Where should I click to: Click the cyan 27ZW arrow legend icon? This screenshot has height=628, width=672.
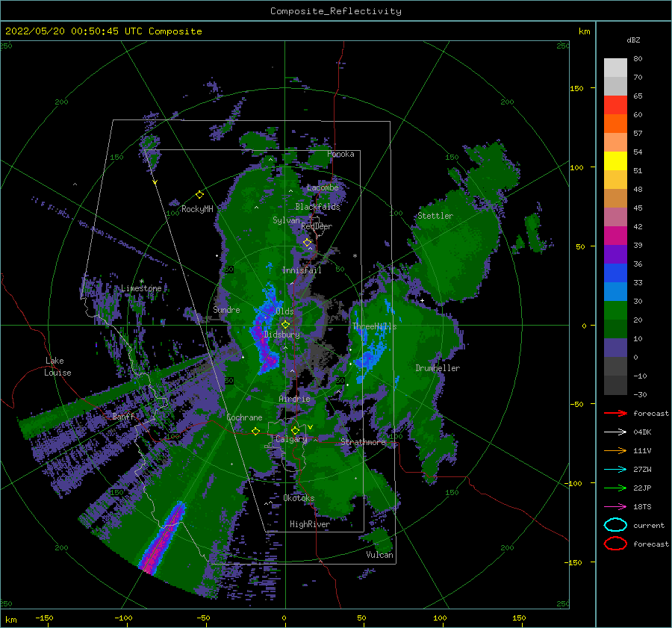615,470
